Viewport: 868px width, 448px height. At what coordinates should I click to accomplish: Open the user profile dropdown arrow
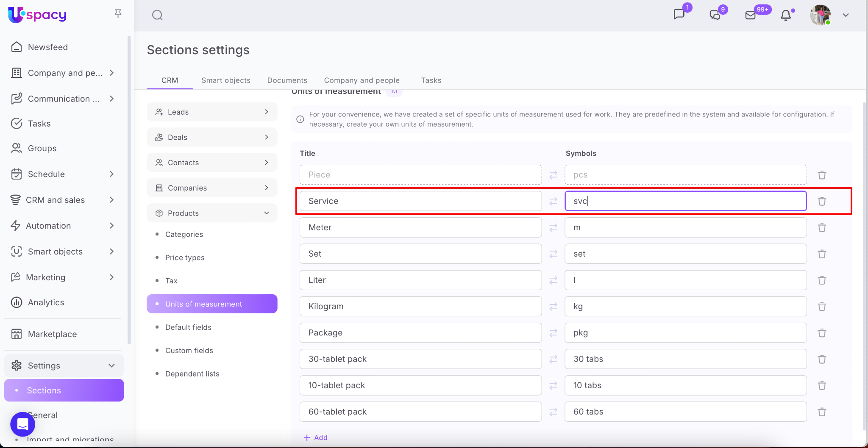[x=846, y=15]
